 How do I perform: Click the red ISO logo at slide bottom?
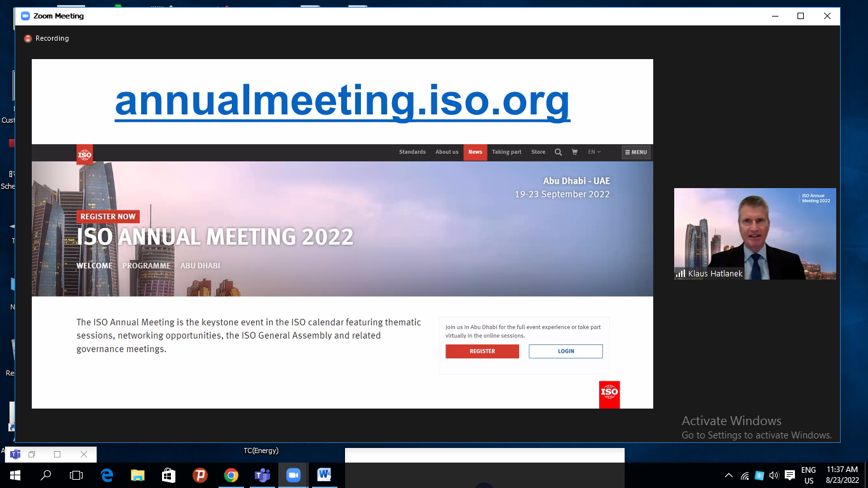pos(609,395)
